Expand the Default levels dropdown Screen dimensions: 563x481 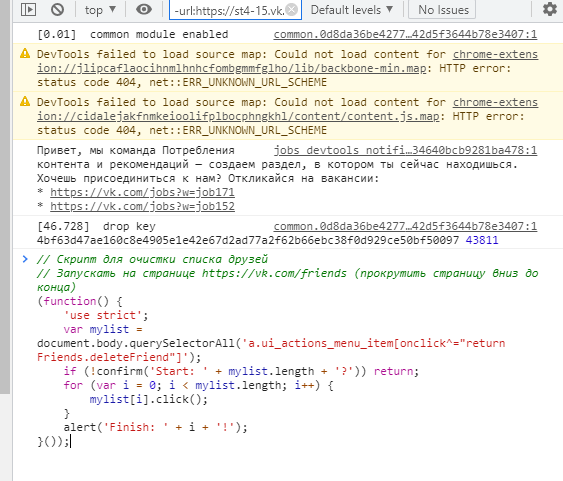352,10
